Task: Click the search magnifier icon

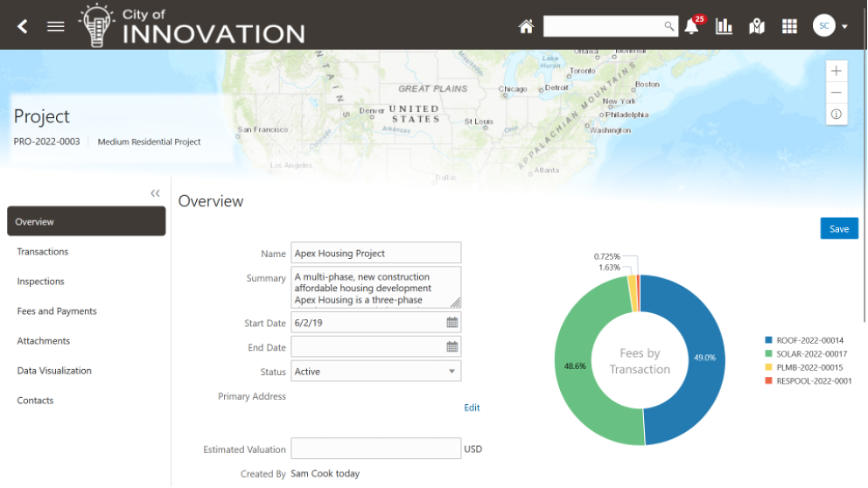Action: coord(668,26)
